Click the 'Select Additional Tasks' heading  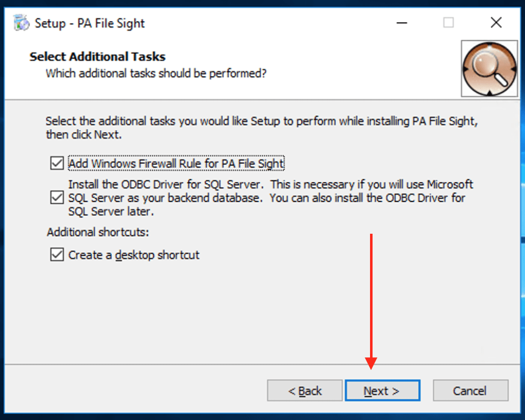tap(97, 57)
